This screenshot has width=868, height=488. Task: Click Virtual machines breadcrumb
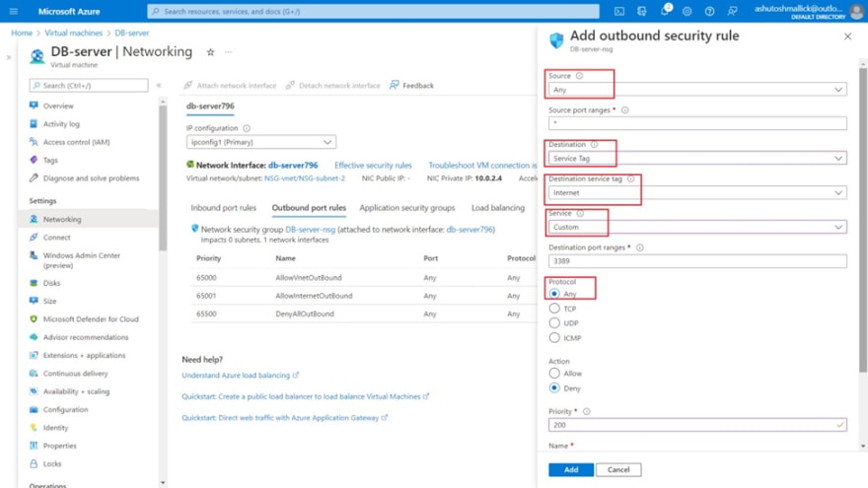tap(74, 34)
